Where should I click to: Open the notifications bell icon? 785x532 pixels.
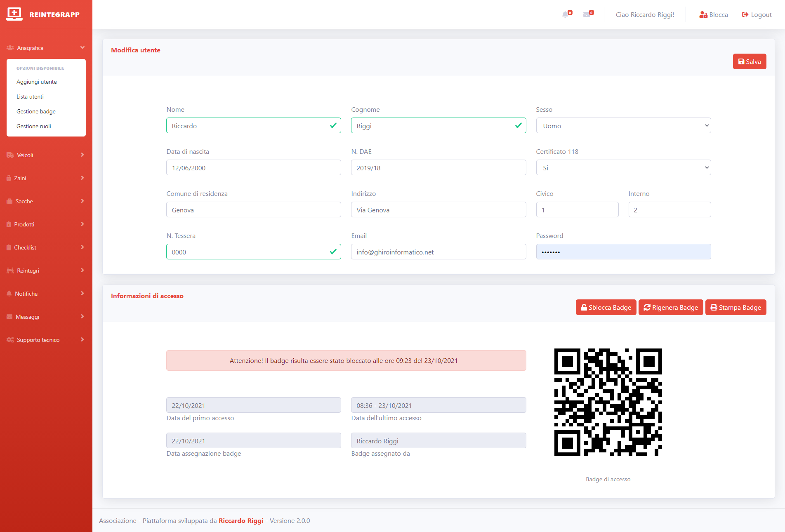pyautogui.click(x=565, y=14)
